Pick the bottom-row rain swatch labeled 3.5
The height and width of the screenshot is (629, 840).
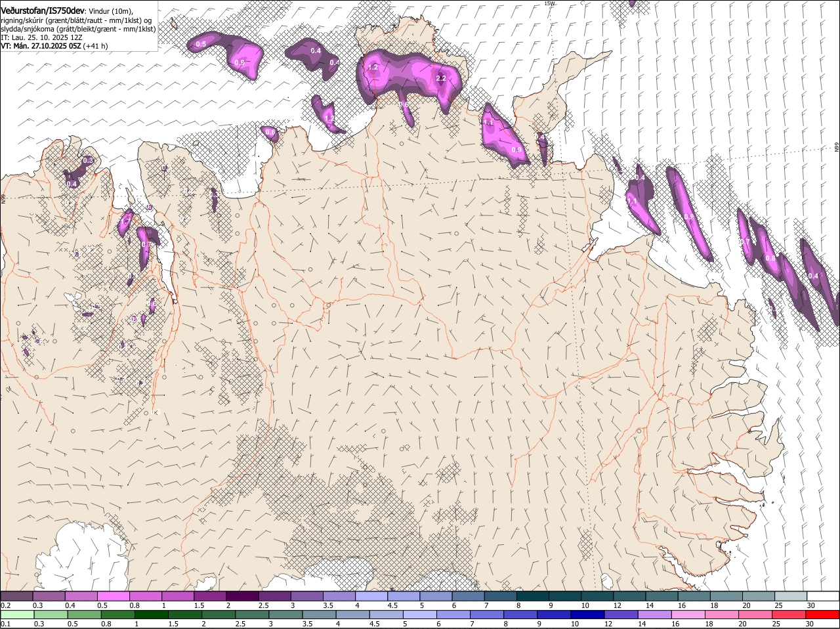pyautogui.click(x=319, y=615)
